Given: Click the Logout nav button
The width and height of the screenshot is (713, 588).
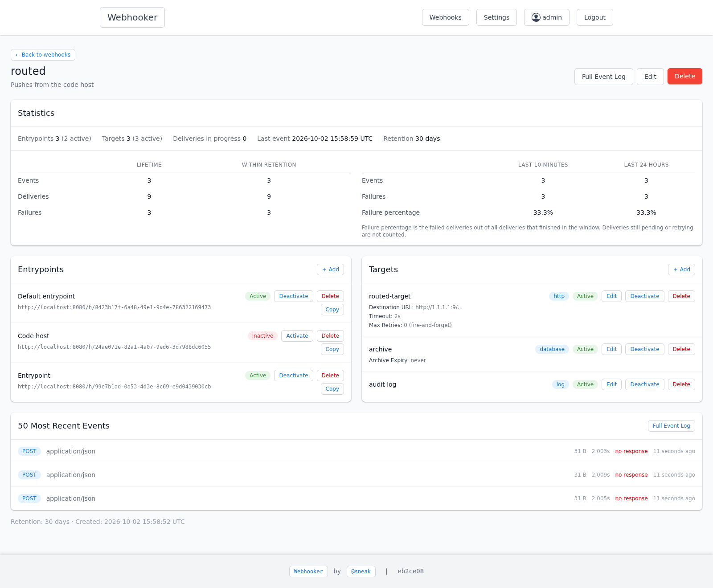Looking at the screenshot, I should pyautogui.click(x=594, y=17).
